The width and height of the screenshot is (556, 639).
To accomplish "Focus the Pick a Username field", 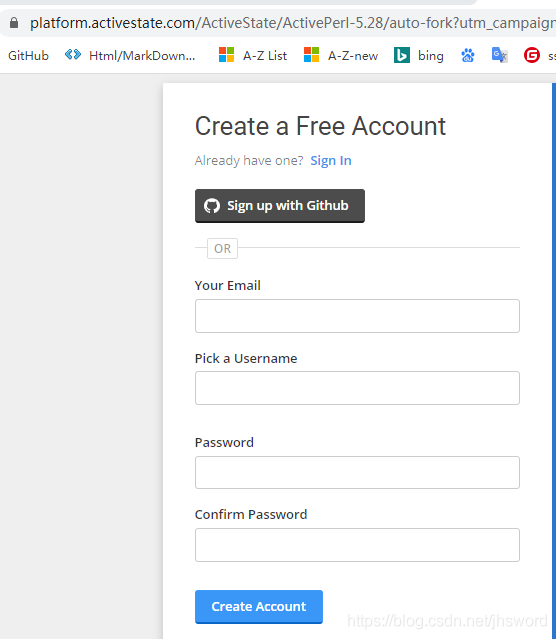I will pyautogui.click(x=357, y=388).
